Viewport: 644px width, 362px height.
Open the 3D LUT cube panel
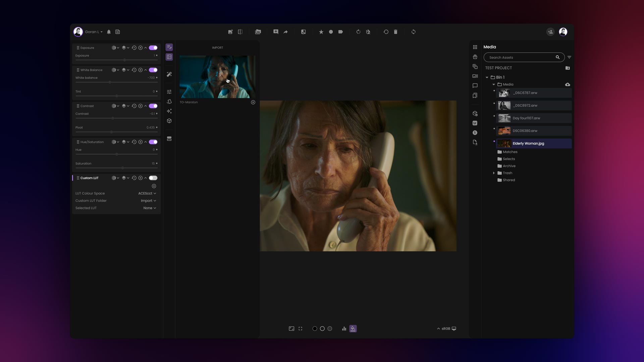click(169, 121)
